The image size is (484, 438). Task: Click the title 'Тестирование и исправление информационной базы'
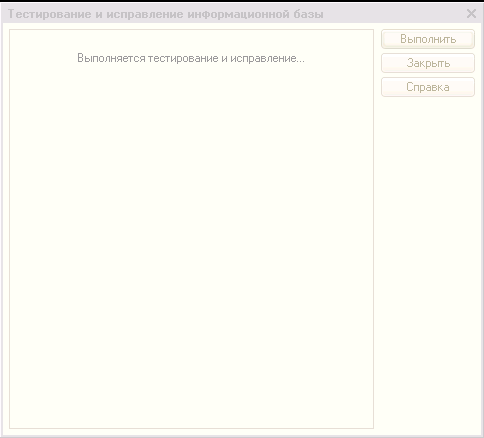[x=166, y=14]
